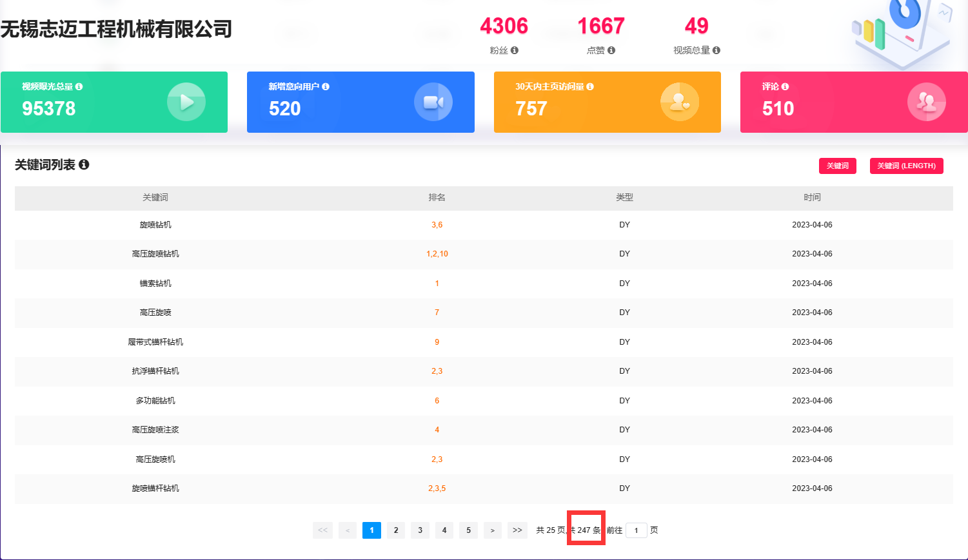Click rank 6 for 多功能钻机

[437, 401]
